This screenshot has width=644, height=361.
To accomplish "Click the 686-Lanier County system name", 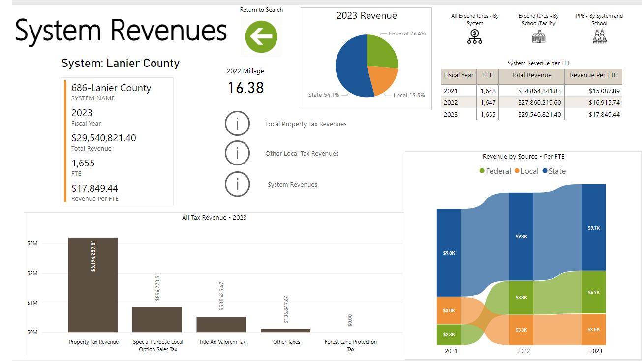I will [111, 88].
